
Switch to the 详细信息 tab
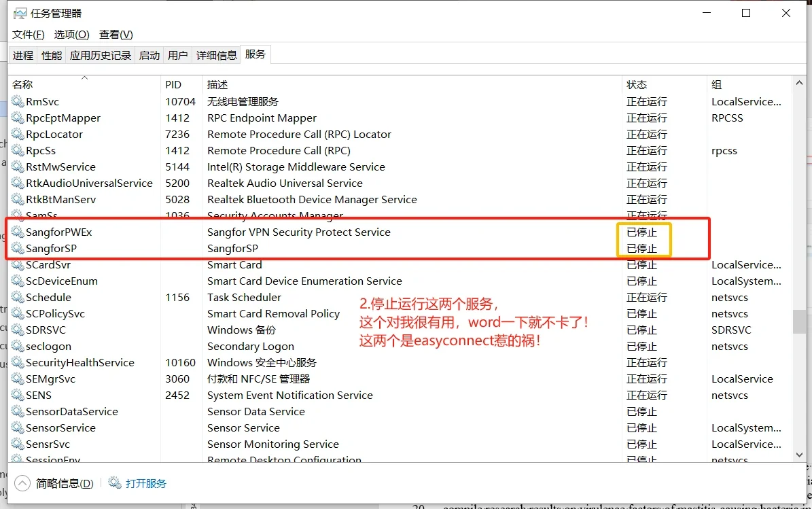click(x=217, y=56)
